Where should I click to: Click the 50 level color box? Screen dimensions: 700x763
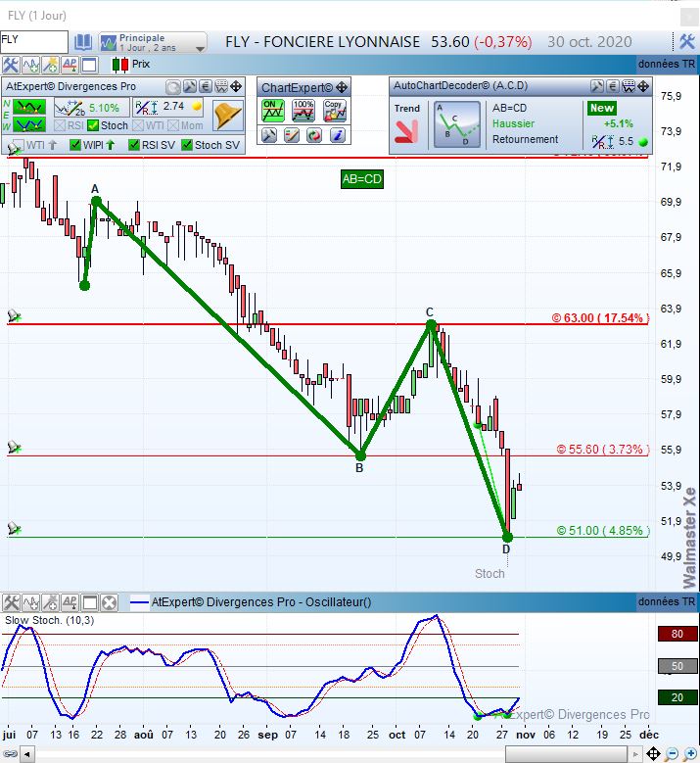677,666
